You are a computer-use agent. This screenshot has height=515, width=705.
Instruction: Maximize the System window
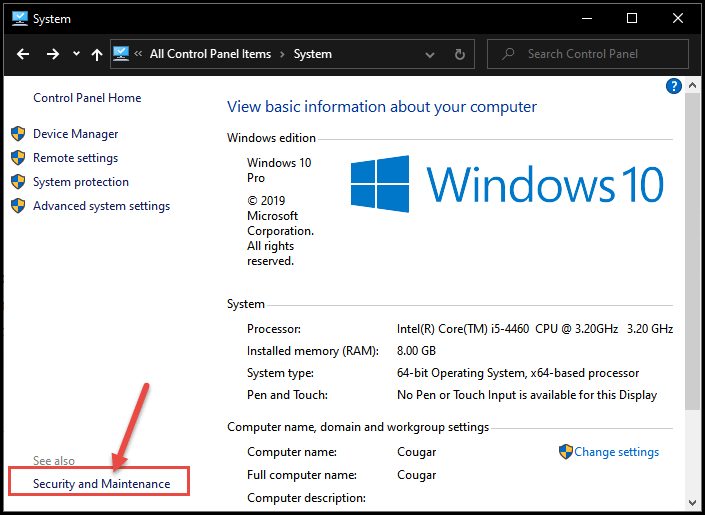(632, 18)
